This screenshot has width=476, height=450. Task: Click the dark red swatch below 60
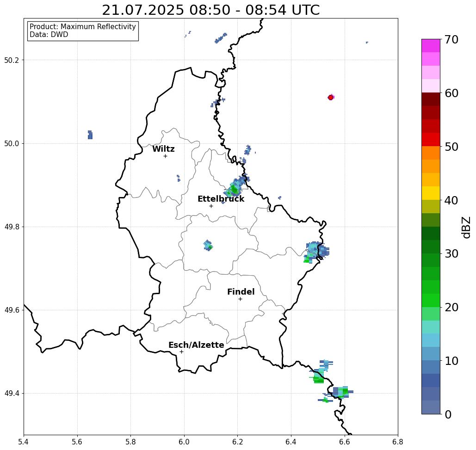click(431, 99)
